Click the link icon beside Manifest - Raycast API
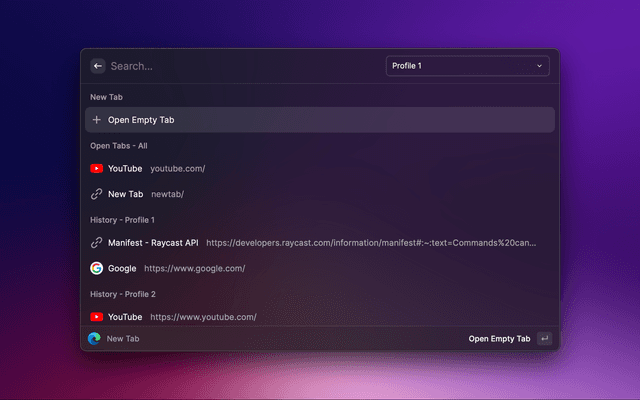Screen dimensions: 640x400 [96, 243]
